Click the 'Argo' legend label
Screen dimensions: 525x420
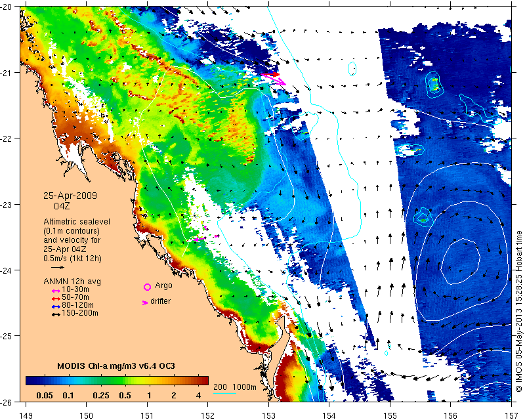163,285
